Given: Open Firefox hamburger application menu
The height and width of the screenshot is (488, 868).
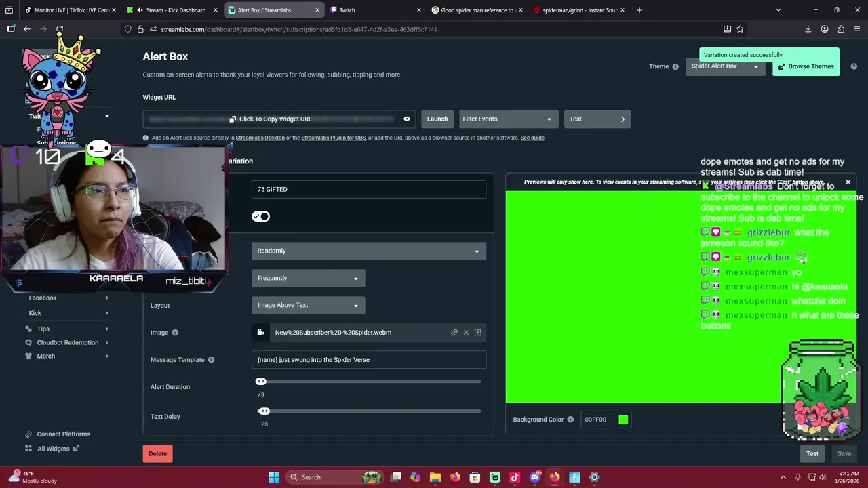Looking at the screenshot, I should (858, 29).
